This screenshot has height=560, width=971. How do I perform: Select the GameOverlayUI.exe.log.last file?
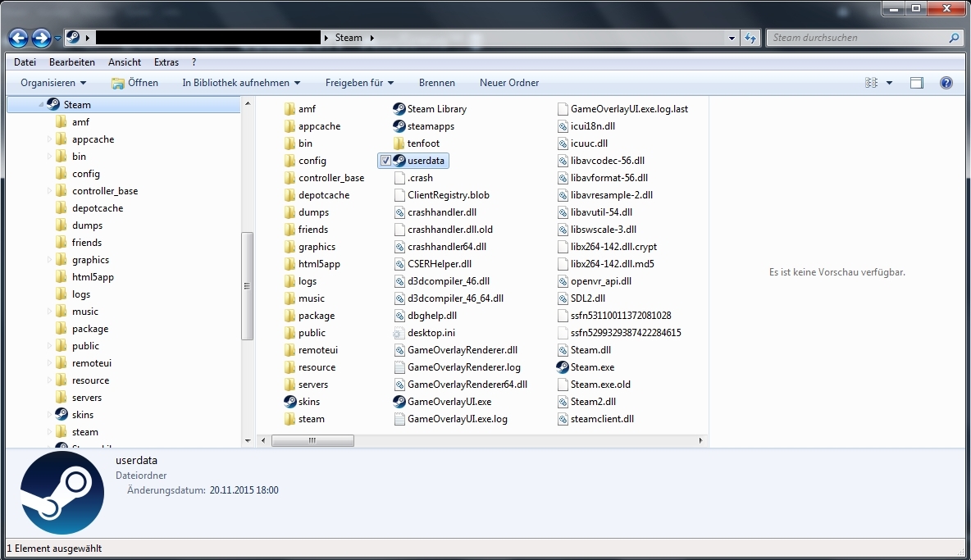click(x=629, y=109)
